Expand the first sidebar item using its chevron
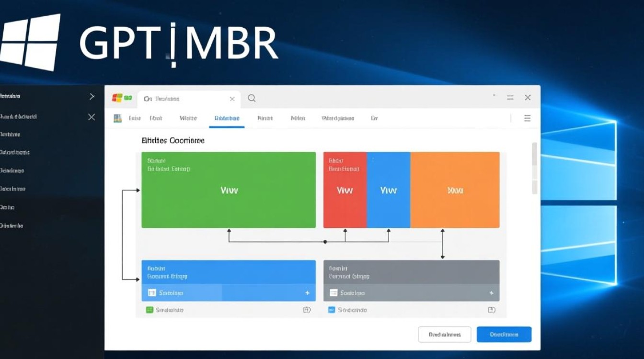644x359 pixels. click(92, 97)
